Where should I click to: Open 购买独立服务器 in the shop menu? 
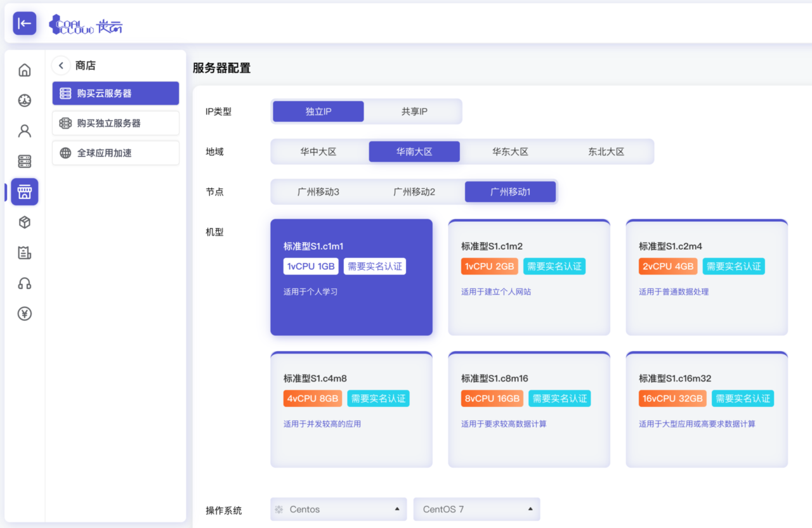pyautogui.click(x=115, y=123)
